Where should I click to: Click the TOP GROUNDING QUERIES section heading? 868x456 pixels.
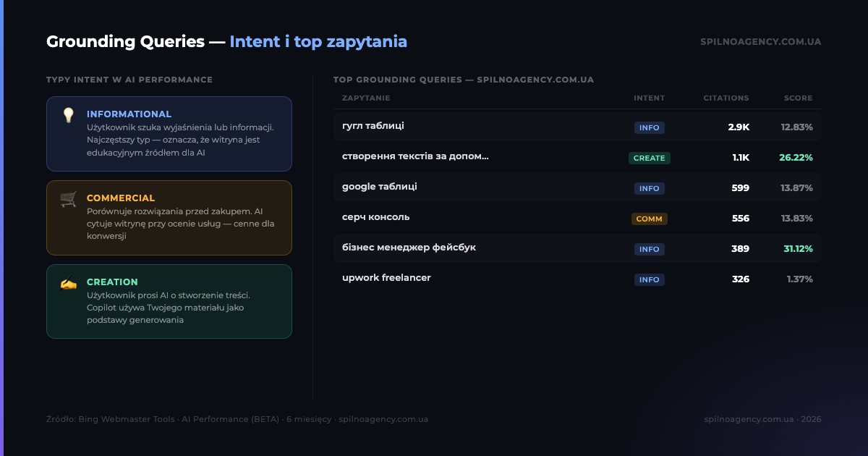[464, 80]
